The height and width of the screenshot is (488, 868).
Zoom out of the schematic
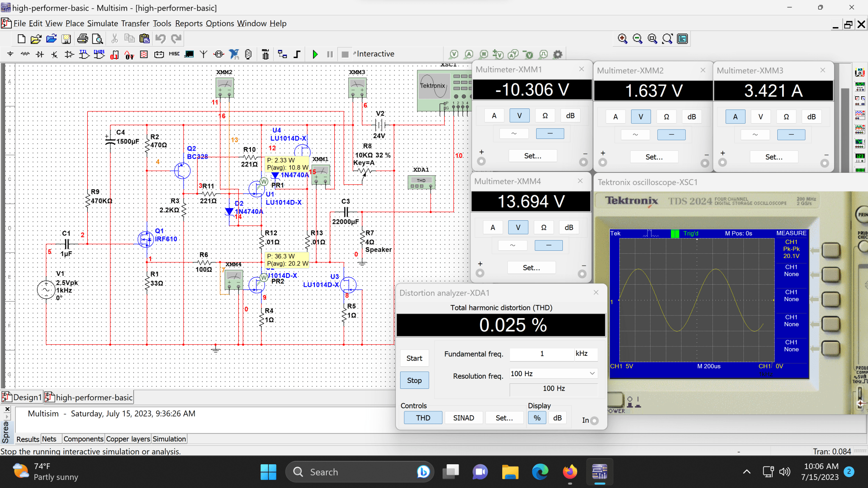click(637, 39)
